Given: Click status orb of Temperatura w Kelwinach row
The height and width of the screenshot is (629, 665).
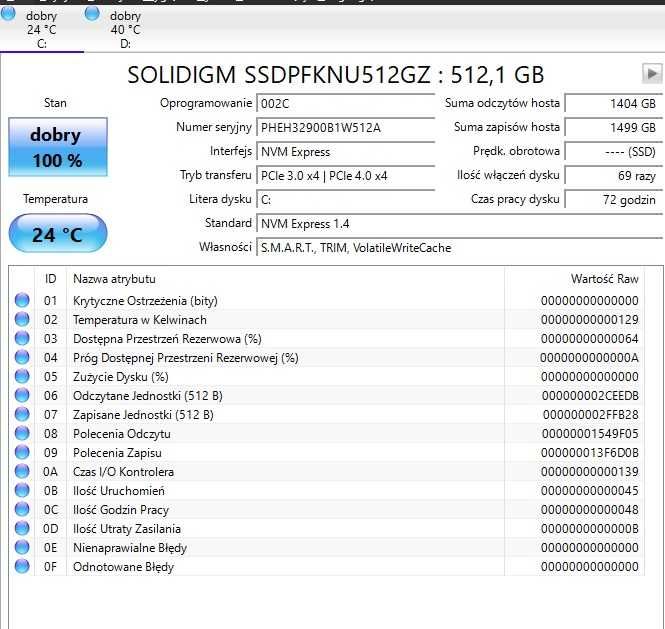Looking at the screenshot, I should tap(22, 319).
